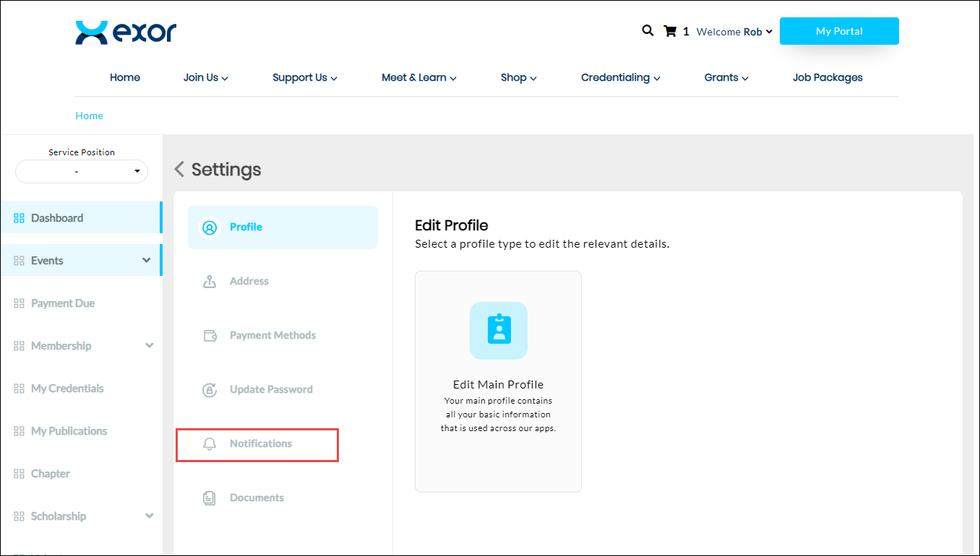The width and height of the screenshot is (980, 556).
Task: Open the Meet & Learn menu
Action: tap(418, 78)
